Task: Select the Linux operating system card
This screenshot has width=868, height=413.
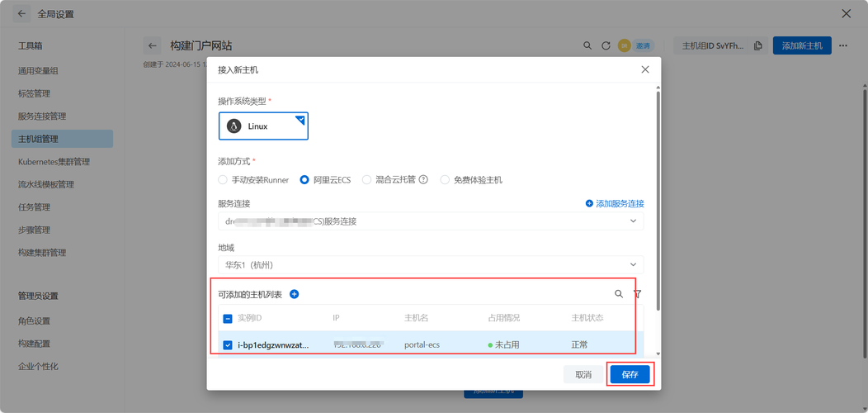Action: click(x=263, y=126)
